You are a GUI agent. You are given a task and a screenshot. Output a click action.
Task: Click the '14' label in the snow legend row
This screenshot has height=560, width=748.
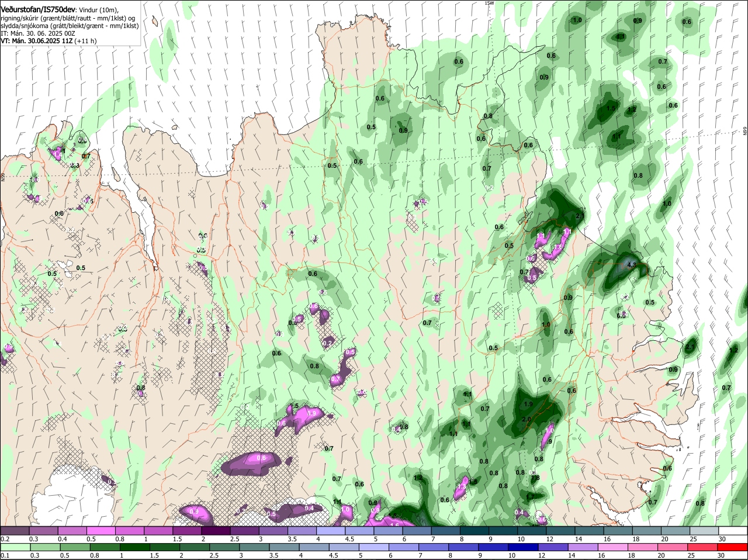click(579, 539)
